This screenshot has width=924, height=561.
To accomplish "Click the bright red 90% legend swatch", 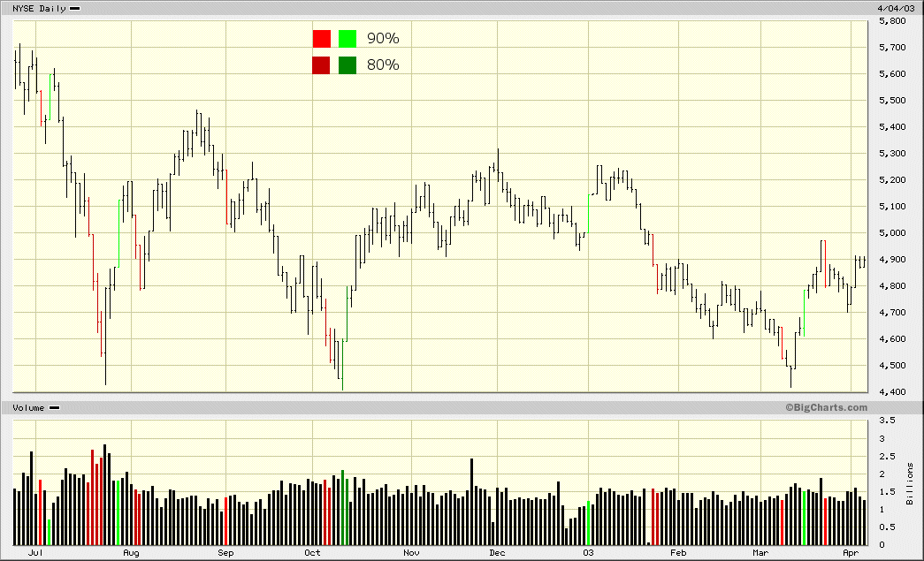I will pos(321,39).
